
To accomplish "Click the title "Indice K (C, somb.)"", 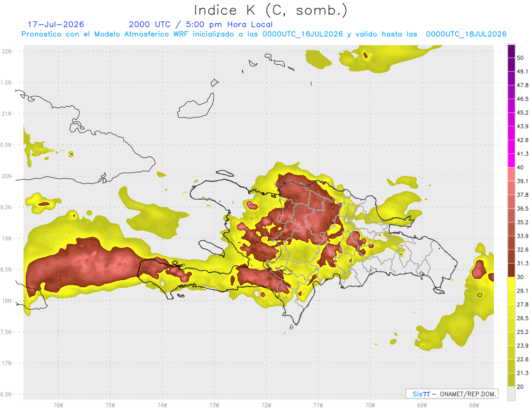I will point(271,11).
